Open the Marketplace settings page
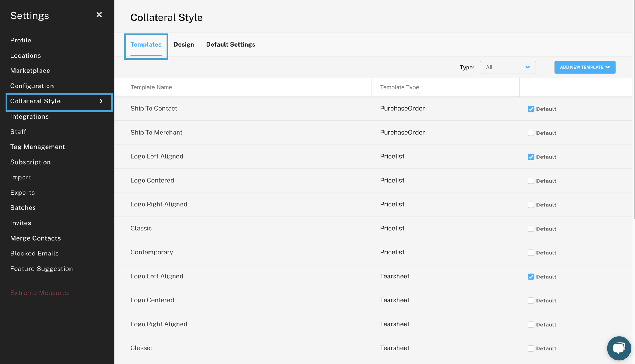The width and height of the screenshot is (635, 364). (x=30, y=71)
